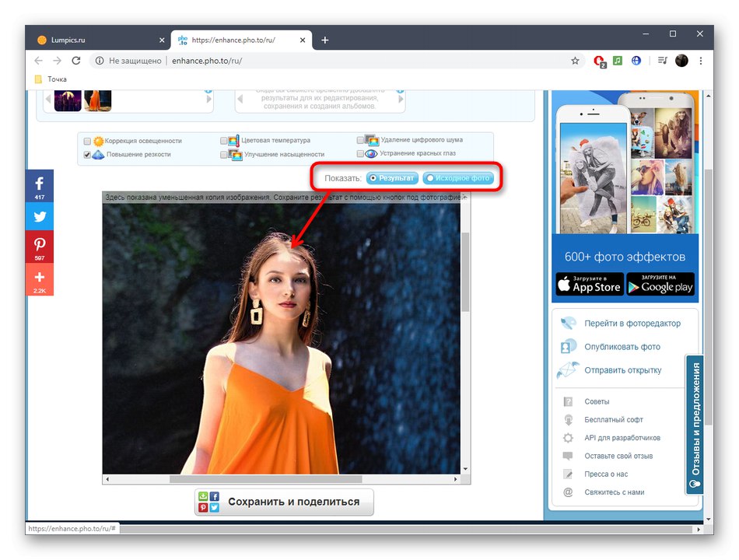The image size is (739, 560).
Task: Share on Facebook via the sidebar icon
Action: pos(40,186)
